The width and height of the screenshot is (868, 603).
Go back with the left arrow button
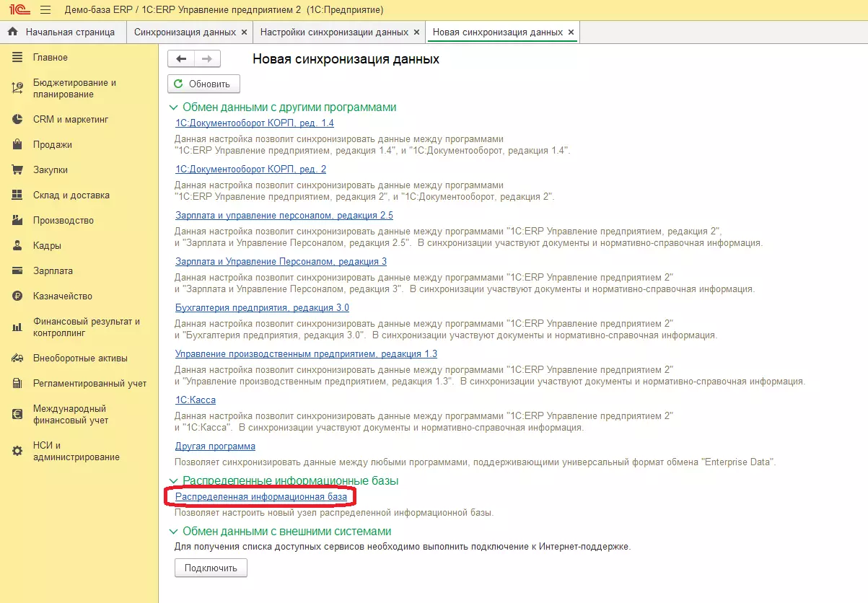coord(181,59)
